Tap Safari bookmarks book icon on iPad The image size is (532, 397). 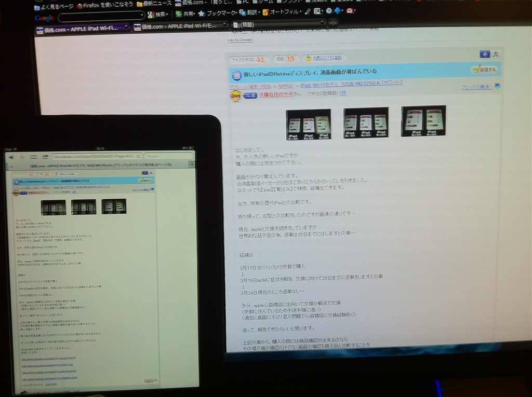pos(34,157)
